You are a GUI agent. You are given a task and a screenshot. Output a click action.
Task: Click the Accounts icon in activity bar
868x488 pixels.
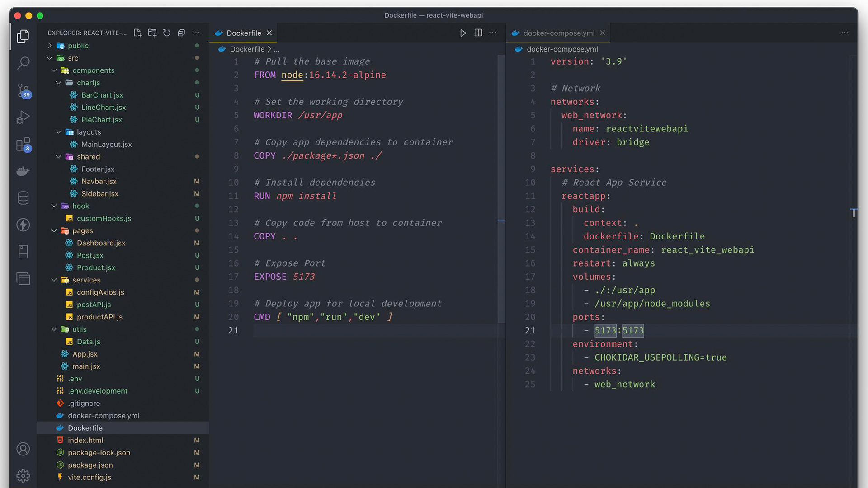[x=23, y=449]
